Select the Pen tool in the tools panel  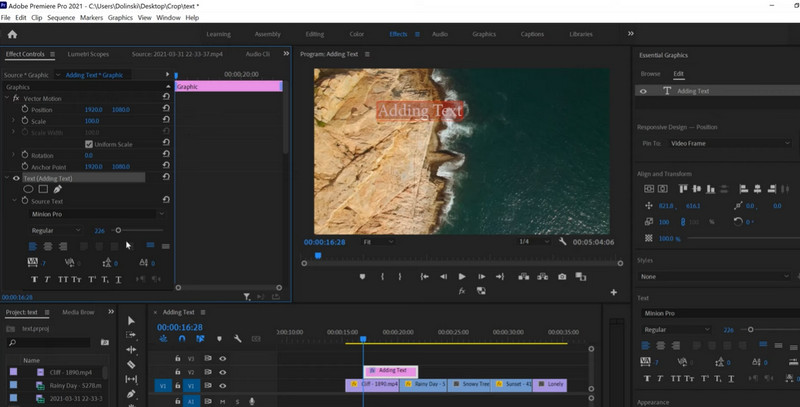click(x=131, y=394)
